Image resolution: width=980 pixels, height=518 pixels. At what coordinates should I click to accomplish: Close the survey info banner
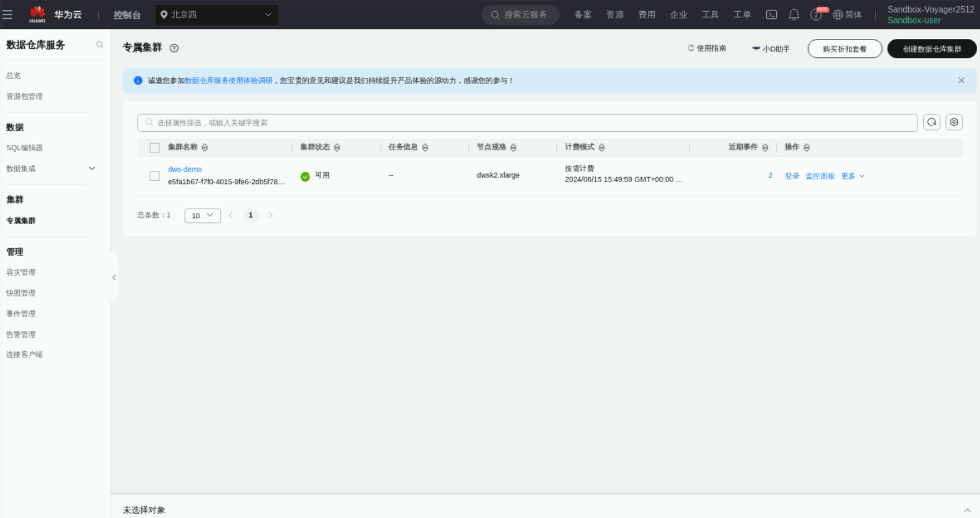click(x=961, y=81)
